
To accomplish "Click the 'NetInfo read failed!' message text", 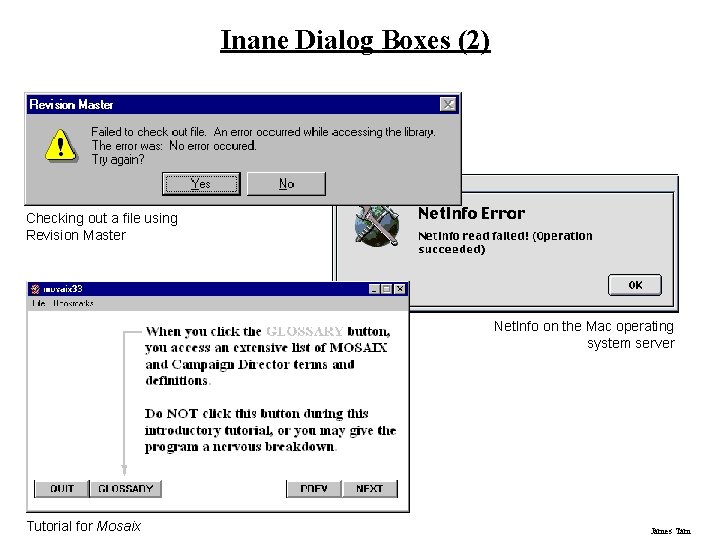I will click(505, 242).
